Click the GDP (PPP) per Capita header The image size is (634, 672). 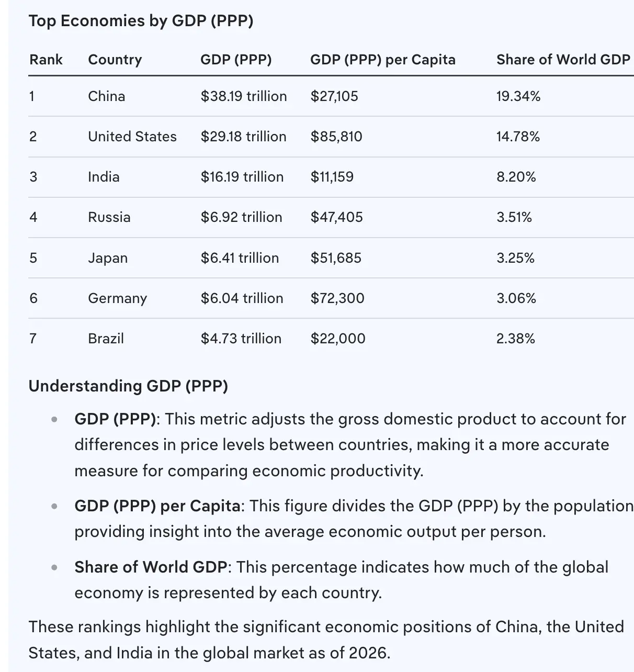click(x=383, y=60)
